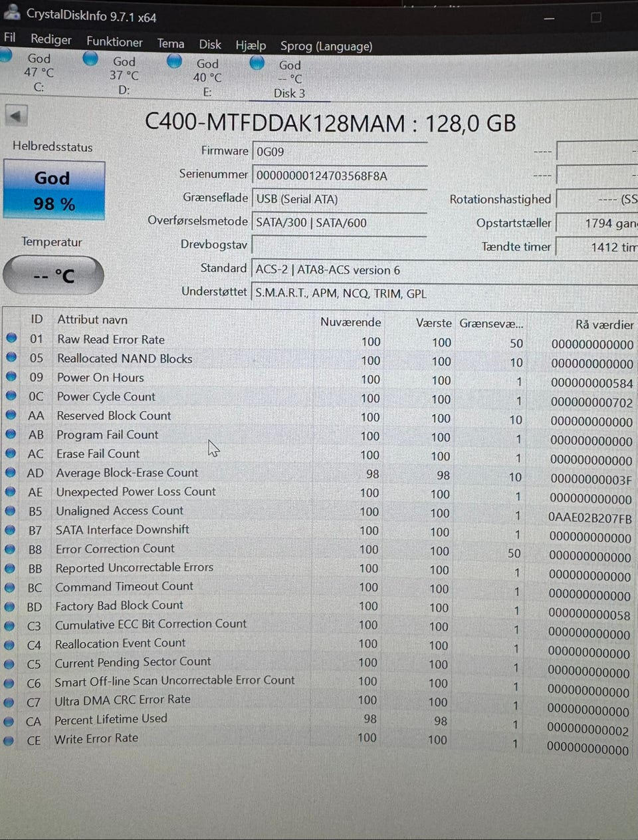Select the Factory Bad Block Count name
This screenshot has height=840, width=638.
[x=119, y=605]
